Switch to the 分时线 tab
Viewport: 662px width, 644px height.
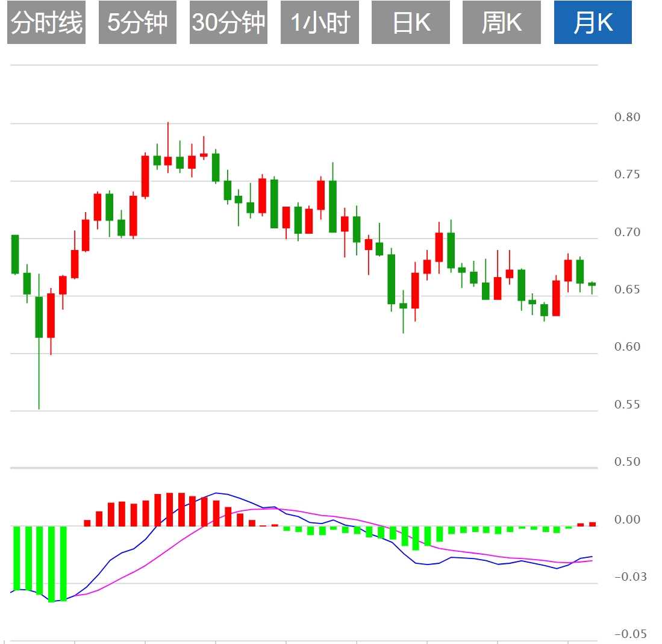pyautogui.click(x=46, y=23)
